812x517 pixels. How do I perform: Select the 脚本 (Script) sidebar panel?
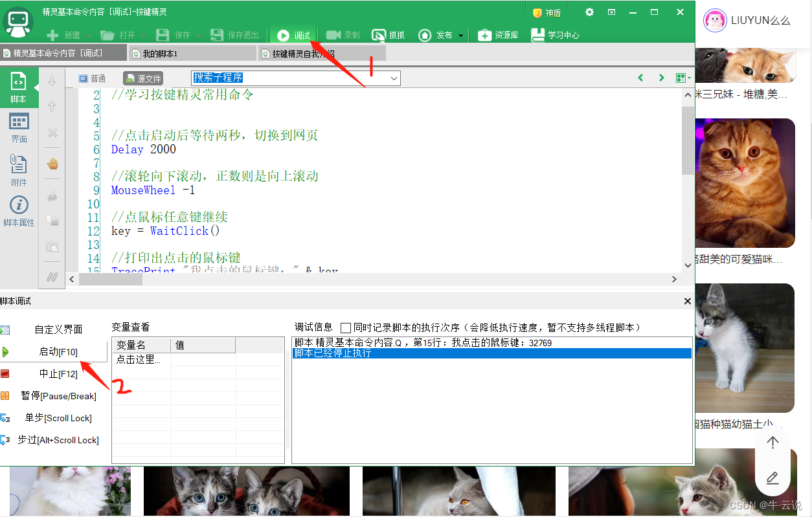19,89
